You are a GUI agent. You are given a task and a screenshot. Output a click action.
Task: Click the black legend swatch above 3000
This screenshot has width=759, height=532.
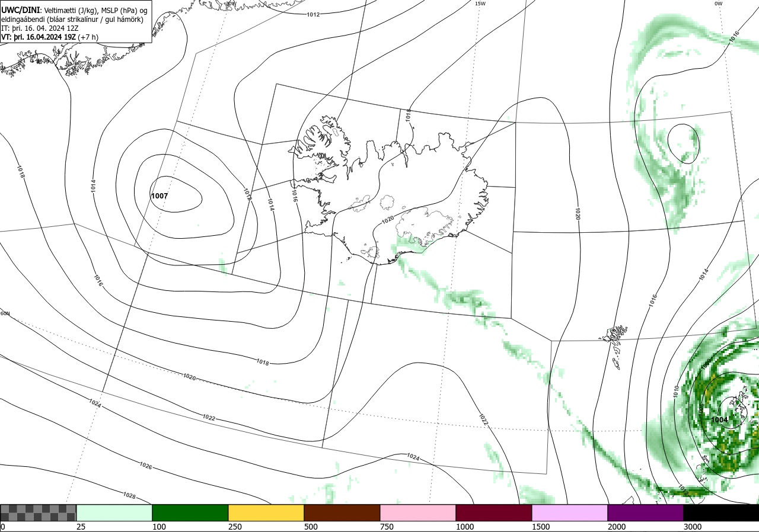tap(721, 512)
